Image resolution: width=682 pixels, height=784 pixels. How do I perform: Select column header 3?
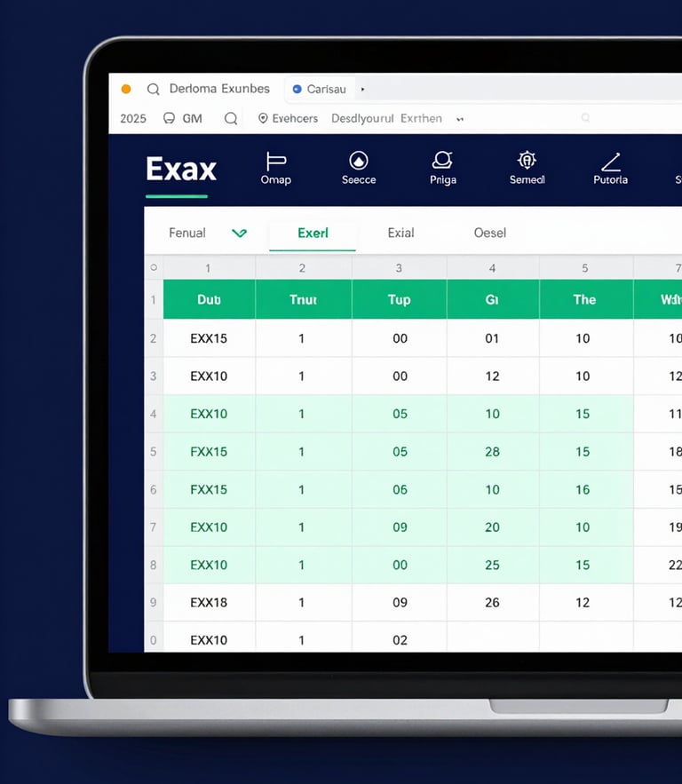399,268
